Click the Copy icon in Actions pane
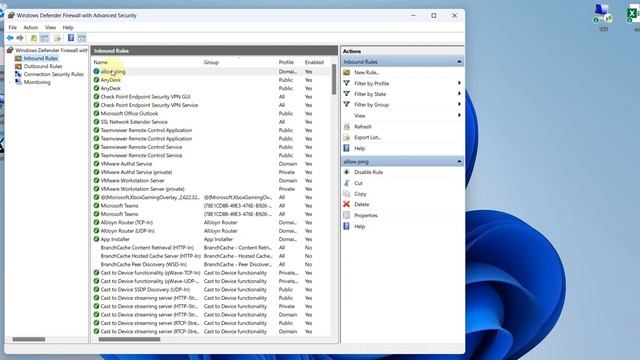The image size is (640, 360). [x=347, y=193]
